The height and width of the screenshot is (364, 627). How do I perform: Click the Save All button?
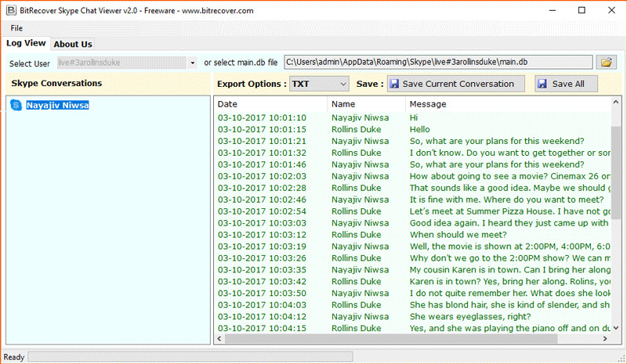click(566, 84)
